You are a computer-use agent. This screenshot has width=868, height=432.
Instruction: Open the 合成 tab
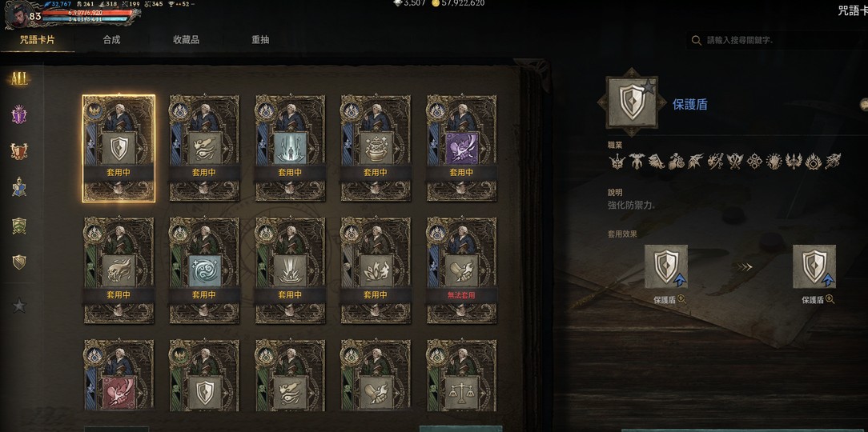[x=111, y=40]
